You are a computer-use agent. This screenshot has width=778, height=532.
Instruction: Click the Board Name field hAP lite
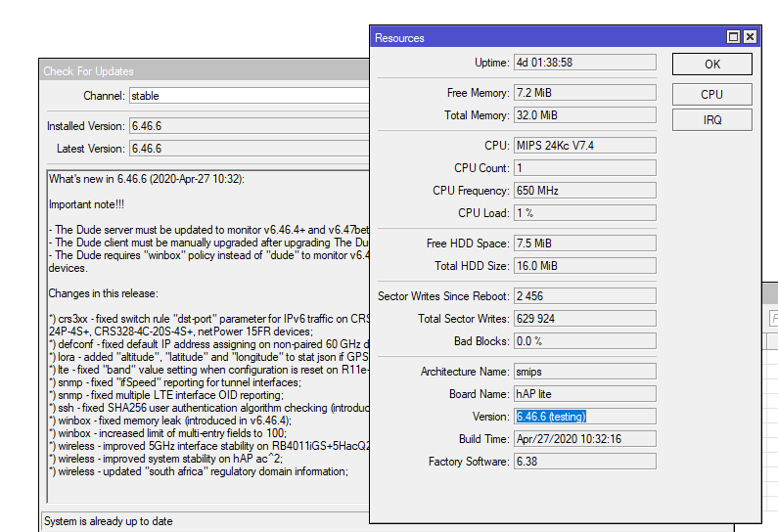click(585, 394)
